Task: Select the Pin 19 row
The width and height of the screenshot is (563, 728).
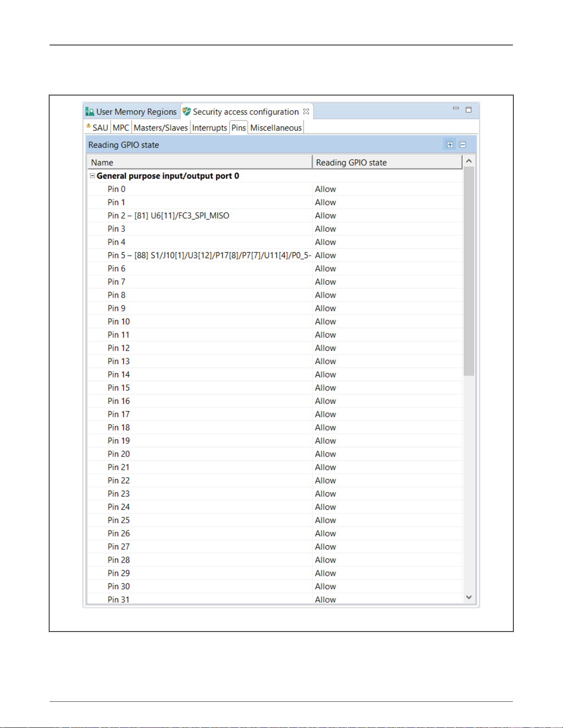Action: [x=275, y=441]
